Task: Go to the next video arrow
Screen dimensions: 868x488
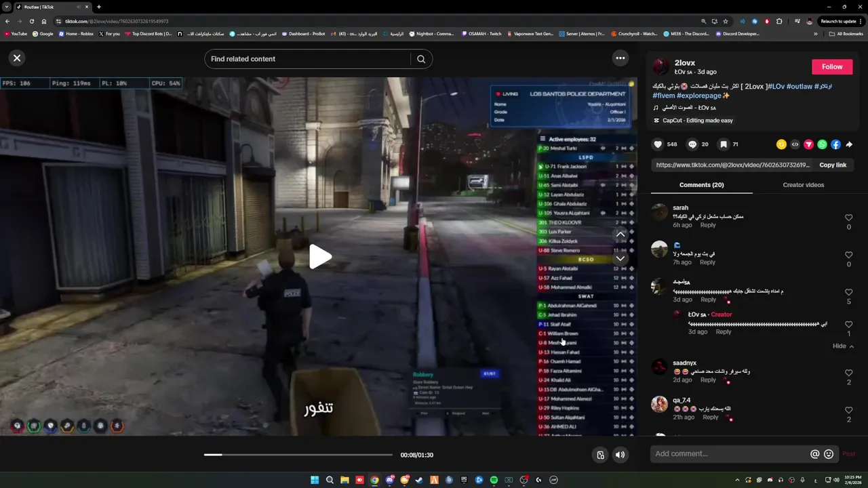Action: (x=620, y=258)
